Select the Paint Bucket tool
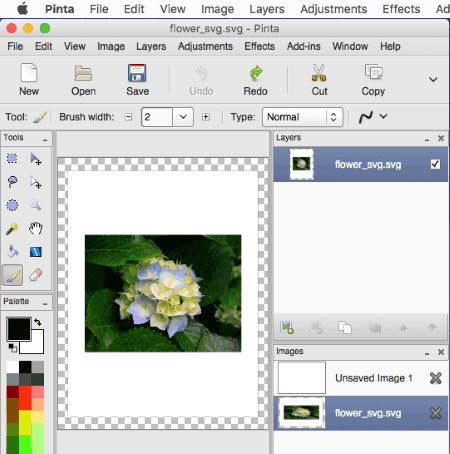 12,252
